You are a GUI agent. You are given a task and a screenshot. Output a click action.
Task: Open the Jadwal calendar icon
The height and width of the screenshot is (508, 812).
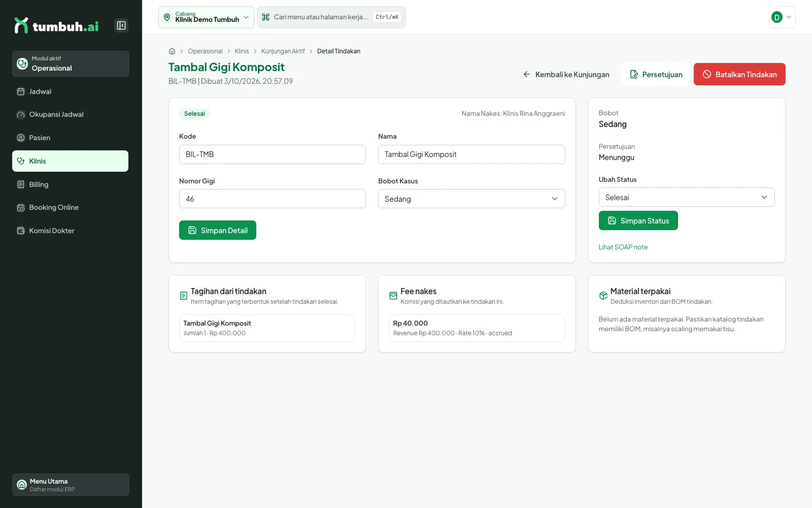pos(21,91)
